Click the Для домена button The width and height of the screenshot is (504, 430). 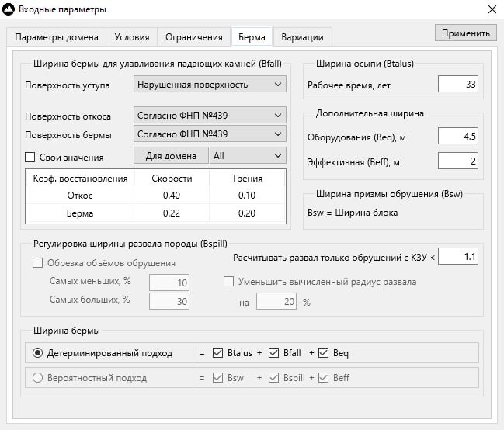click(171, 156)
